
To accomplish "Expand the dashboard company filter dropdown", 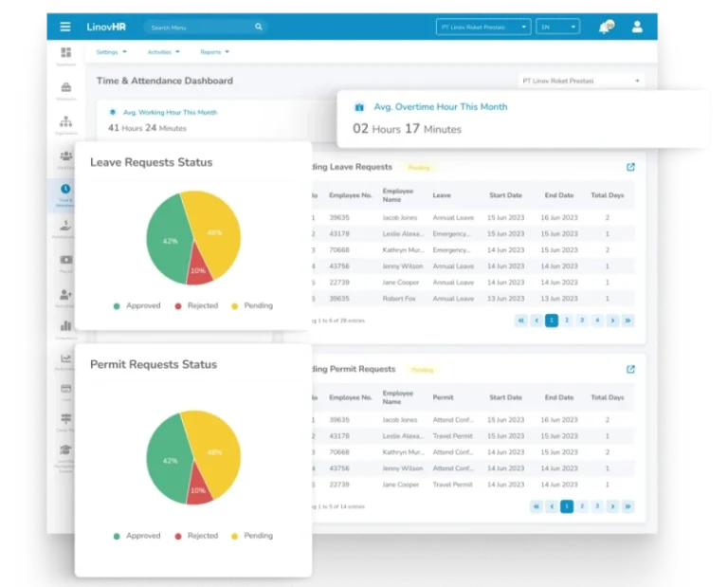I will pyautogui.click(x=580, y=82).
